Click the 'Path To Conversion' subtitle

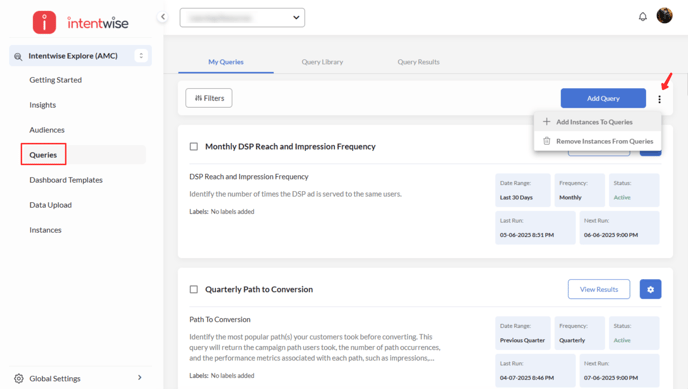(220, 319)
